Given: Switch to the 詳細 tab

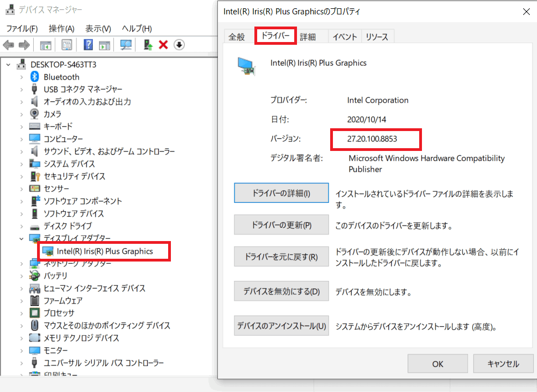Looking at the screenshot, I should click(x=308, y=37).
